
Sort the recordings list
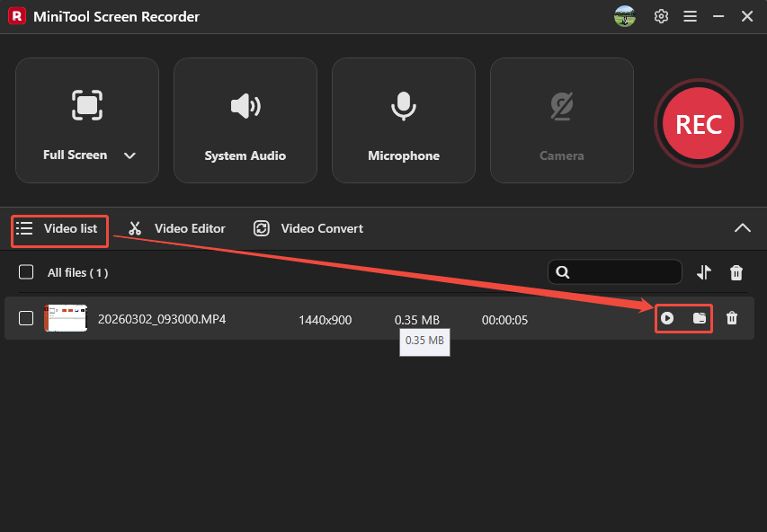click(x=706, y=271)
